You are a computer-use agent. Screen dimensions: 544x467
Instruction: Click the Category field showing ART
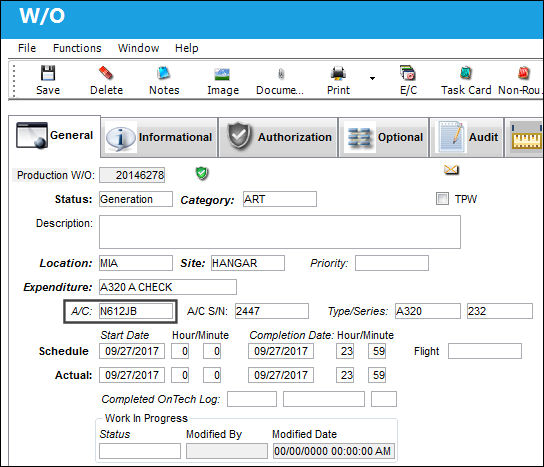coord(280,199)
